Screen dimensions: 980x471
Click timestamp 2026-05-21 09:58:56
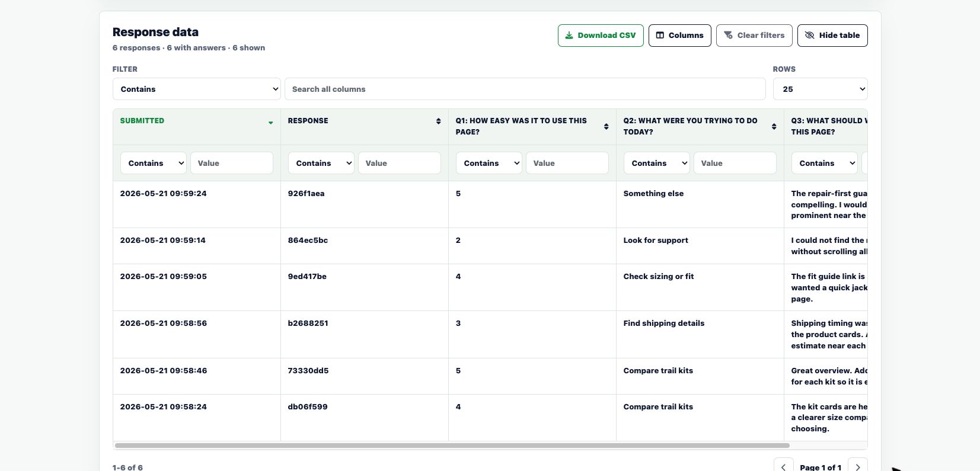click(x=163, y=323)
